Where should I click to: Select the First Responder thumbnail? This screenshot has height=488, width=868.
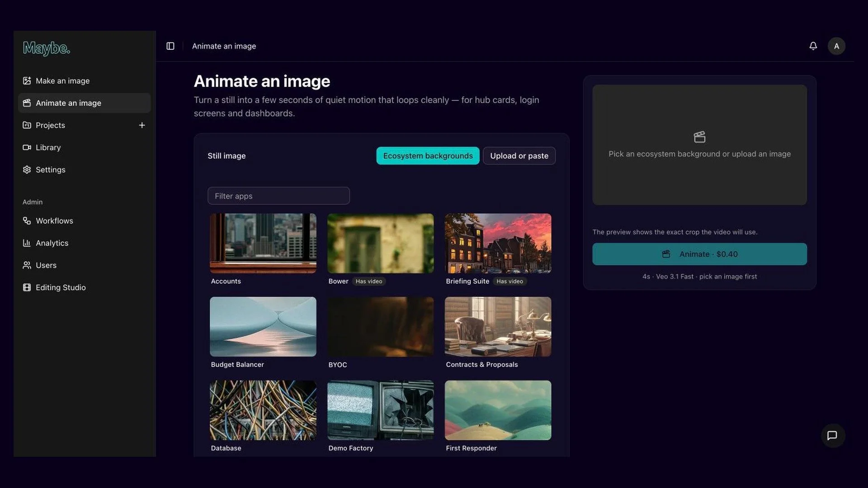pos(498,410)
